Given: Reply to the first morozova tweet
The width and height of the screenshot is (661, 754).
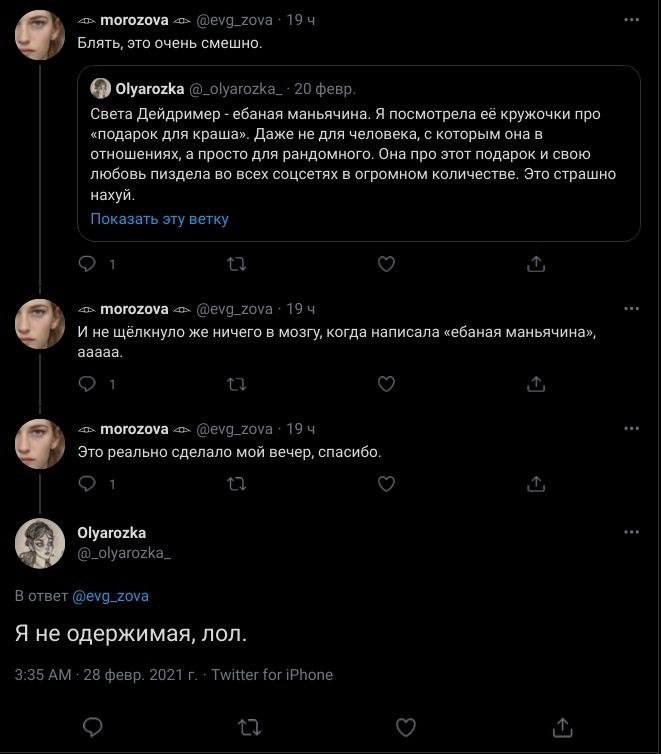Looking at the screenshot, I should [88, 265].
